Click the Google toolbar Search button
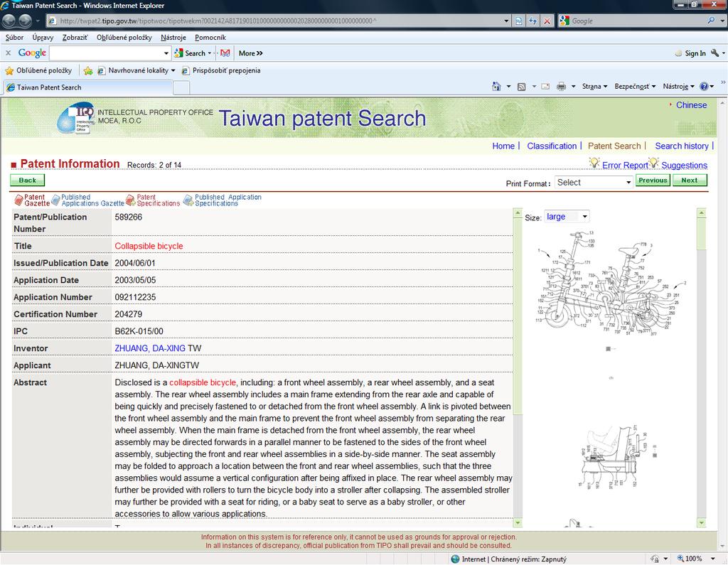Image resolution: width=728 pixels, height=565 pixels. 189,53
